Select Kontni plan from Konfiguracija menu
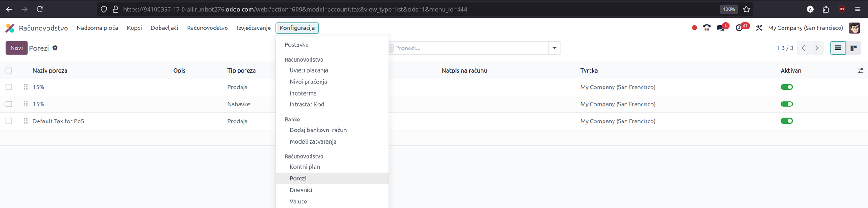The height and width of the screenshot is (208, 868). [305, 167]
